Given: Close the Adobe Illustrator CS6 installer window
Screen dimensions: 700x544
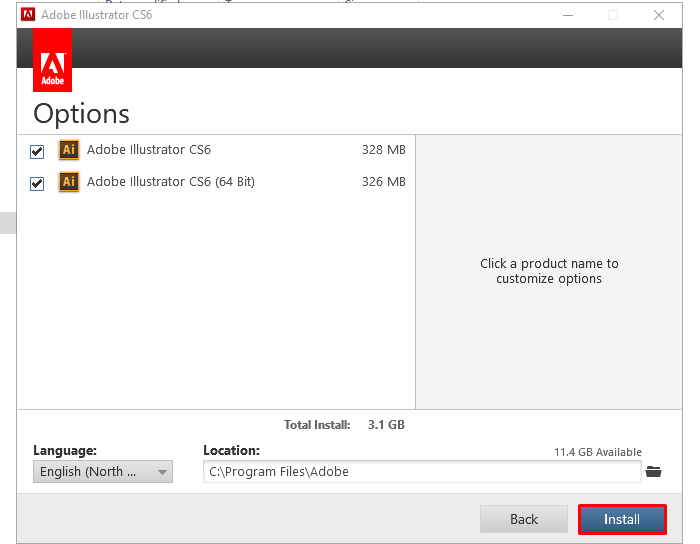Looking at the screenshot, I should (659, 15).
